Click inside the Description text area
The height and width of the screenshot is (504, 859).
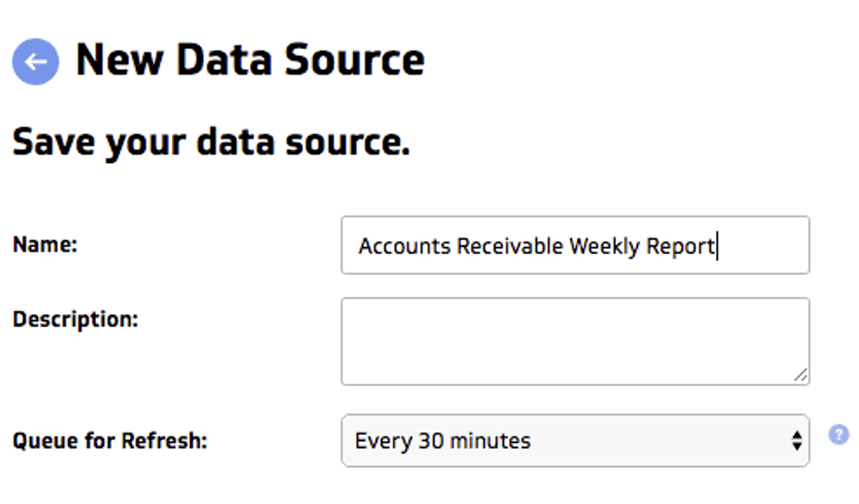pos(575,341)
